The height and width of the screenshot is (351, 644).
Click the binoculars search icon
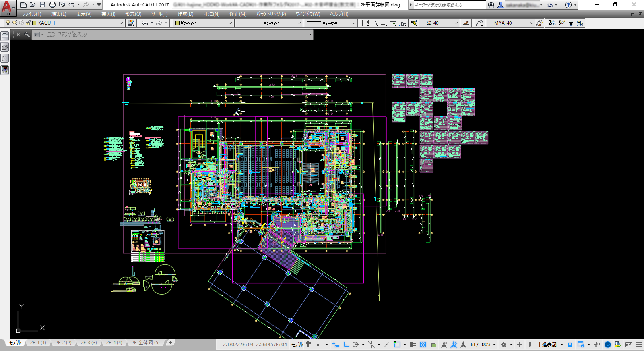tap(491, 5)
